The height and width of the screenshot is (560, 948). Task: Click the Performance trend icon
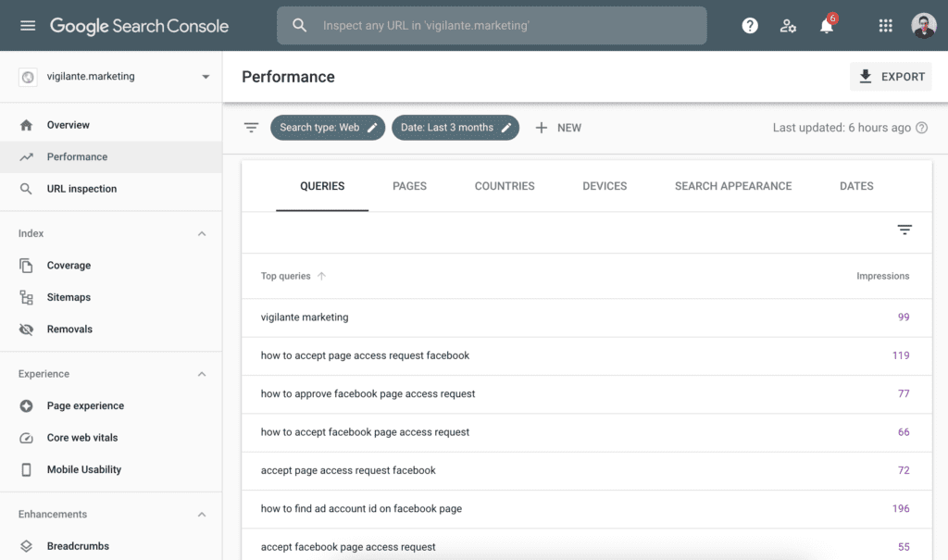point(26,157)
